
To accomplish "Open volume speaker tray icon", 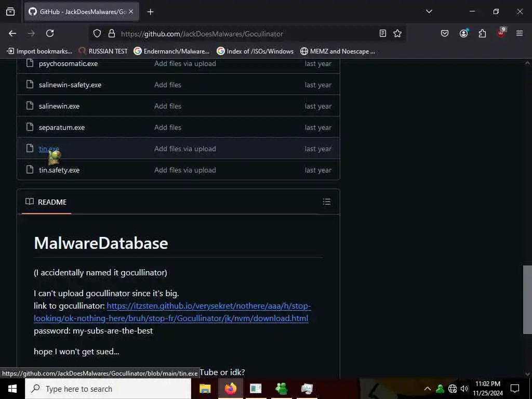I will [464, 389].
